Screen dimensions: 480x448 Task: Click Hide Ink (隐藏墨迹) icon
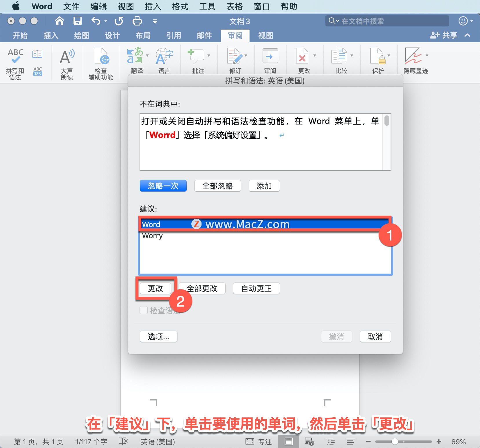(413, 56)
